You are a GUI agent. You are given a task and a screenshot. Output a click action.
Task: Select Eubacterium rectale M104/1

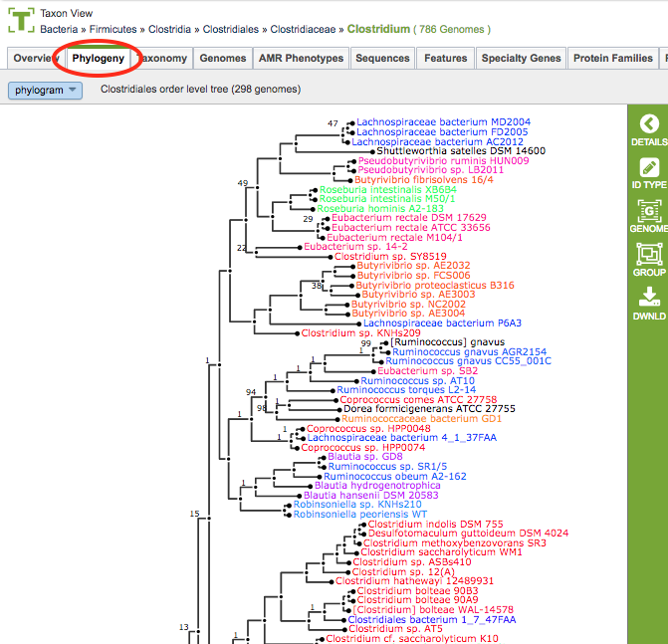click(x=394, y=238)
